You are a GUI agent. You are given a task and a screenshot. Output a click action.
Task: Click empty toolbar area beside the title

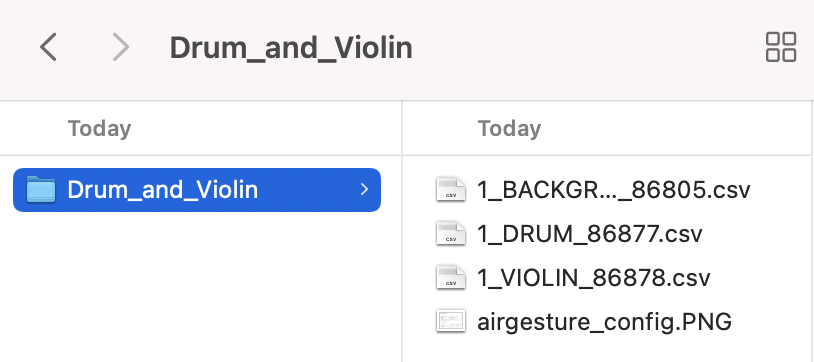[587, 48]
